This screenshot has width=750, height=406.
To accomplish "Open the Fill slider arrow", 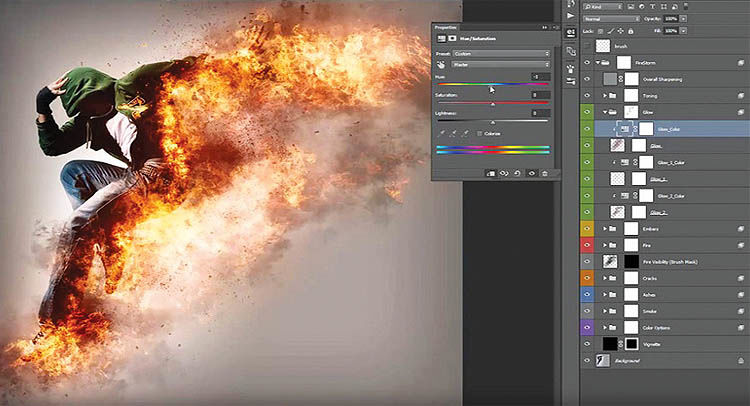I will point(683,31).
